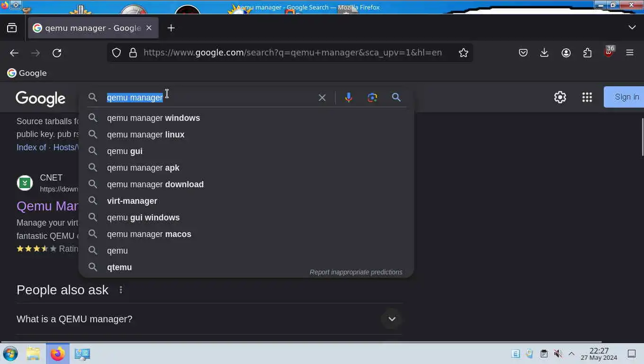
Task: Switch to Firefox in the taskbar
Action: click(58, 354)
